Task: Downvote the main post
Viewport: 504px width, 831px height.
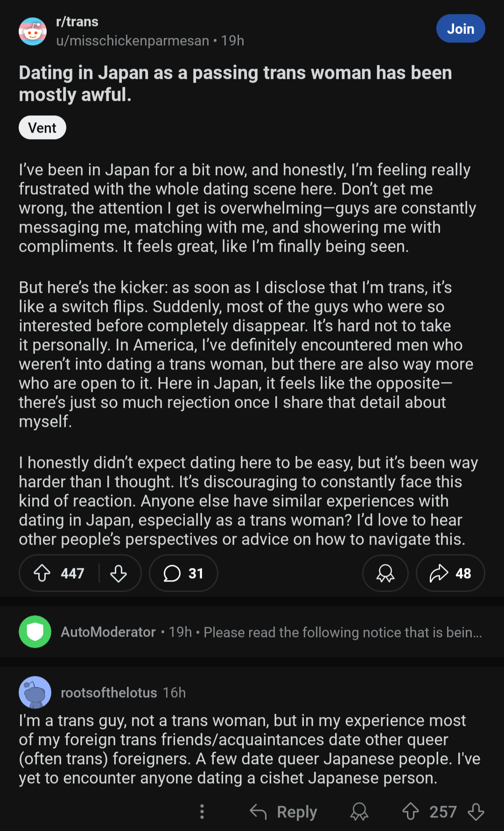Action: coord(119,573)
